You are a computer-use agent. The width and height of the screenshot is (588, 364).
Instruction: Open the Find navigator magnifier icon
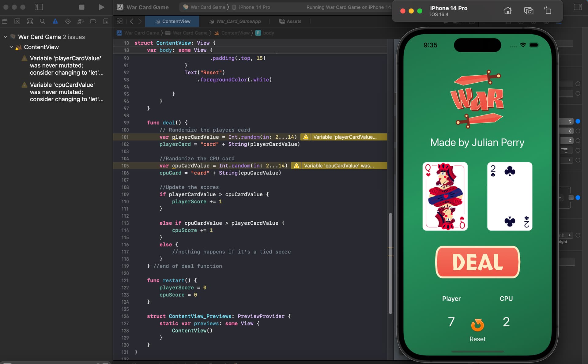[43, 21]
